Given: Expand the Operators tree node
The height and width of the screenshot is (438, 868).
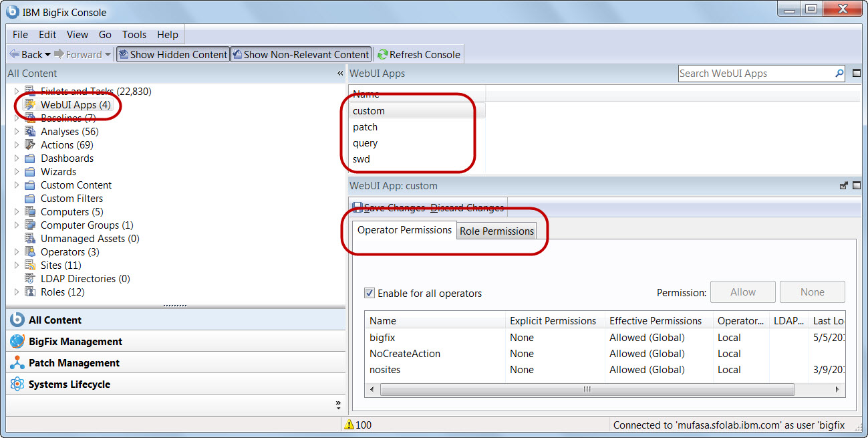Looking at the screenshot, I should (x=17, y=251).
